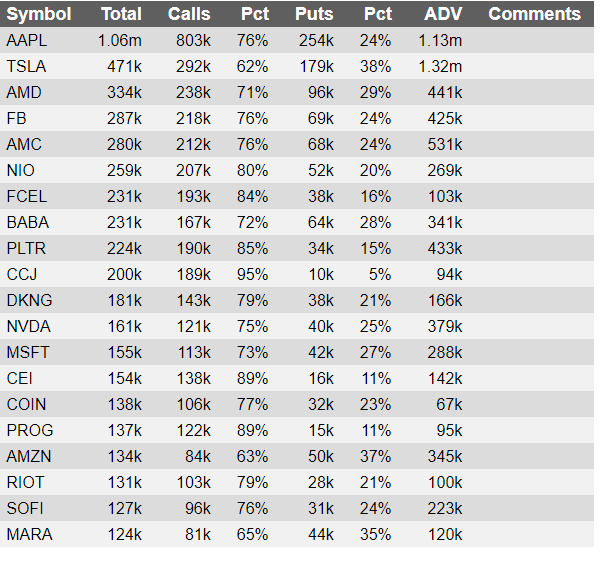Select the Comments column header
Screen dimensions: 608x562
coord(534,14)
